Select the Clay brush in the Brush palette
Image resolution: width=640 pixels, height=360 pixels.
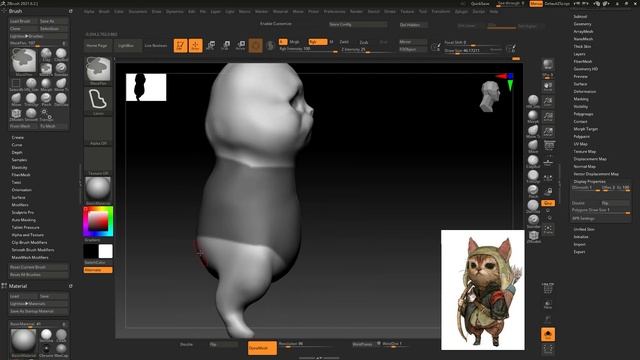[46, 54]
